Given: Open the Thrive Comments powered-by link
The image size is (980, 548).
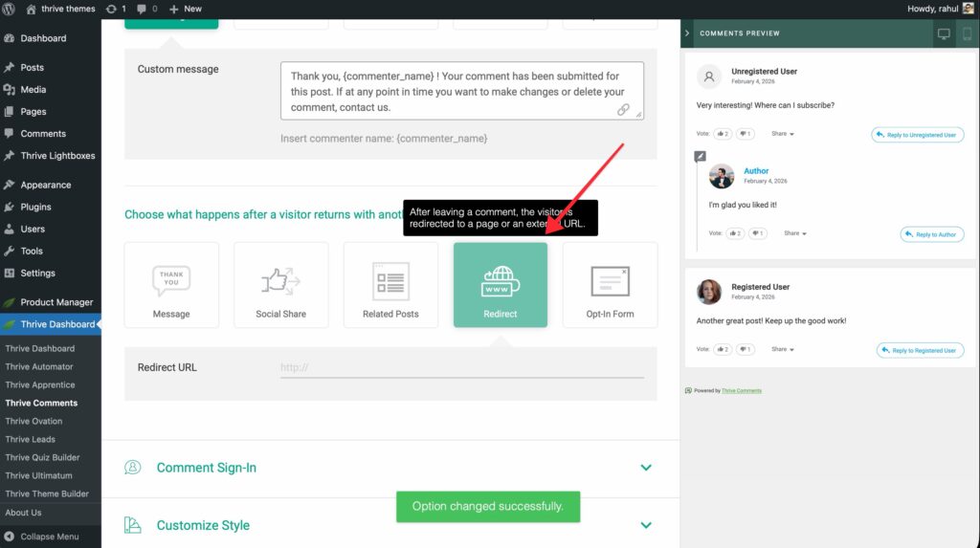Looking at the screenshot, I should pos(742,390).
